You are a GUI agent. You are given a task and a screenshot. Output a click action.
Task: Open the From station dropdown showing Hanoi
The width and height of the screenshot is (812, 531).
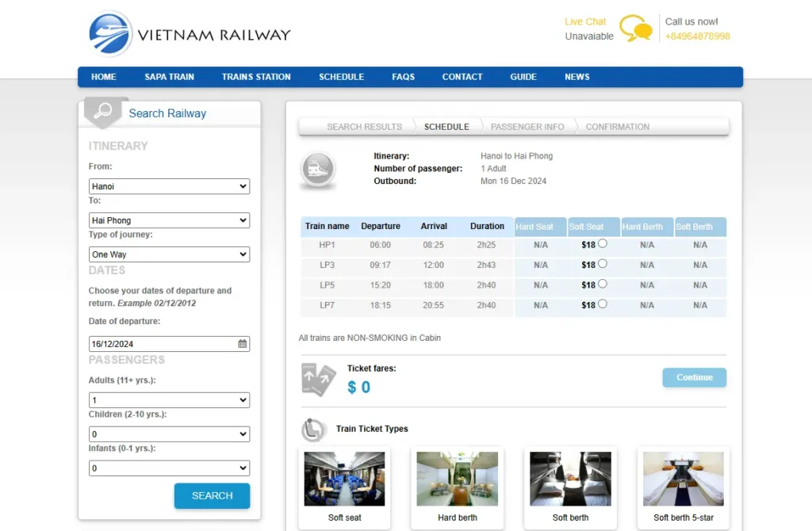169,186
